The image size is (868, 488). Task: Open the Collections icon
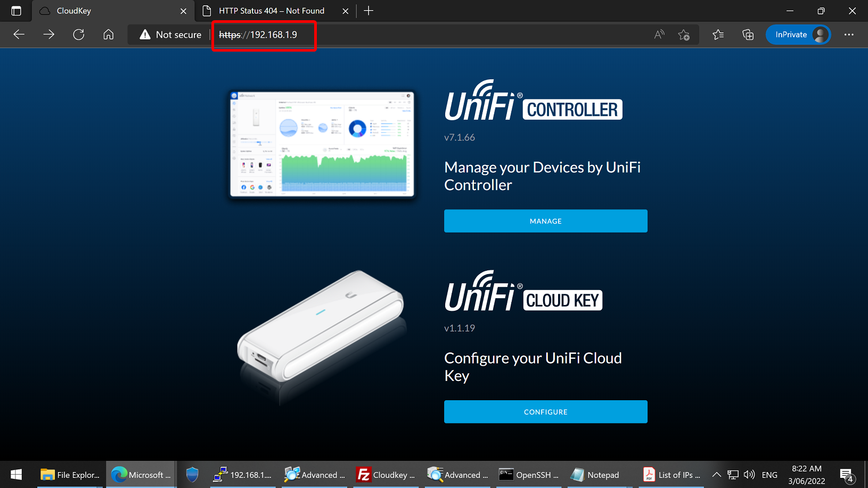point(748,35)
